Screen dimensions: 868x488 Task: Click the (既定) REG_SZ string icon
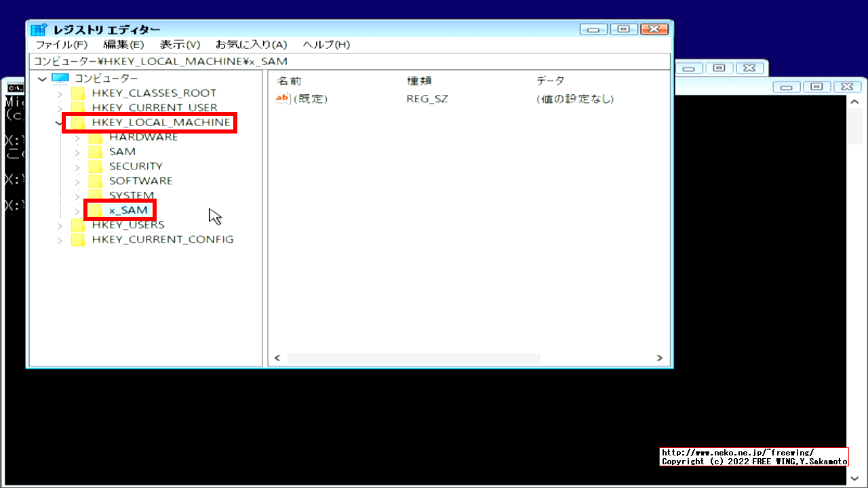(281, 98)
